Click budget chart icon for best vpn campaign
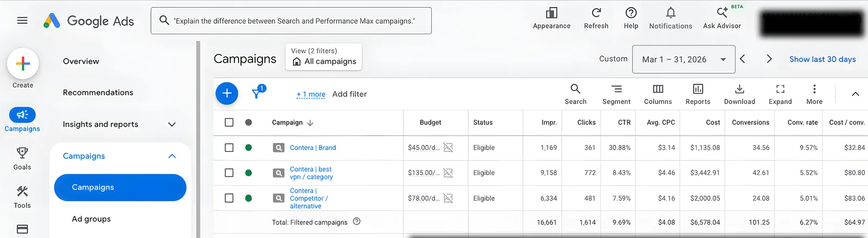The height and width of the screenshot is (238, 868). coord(448,173)
